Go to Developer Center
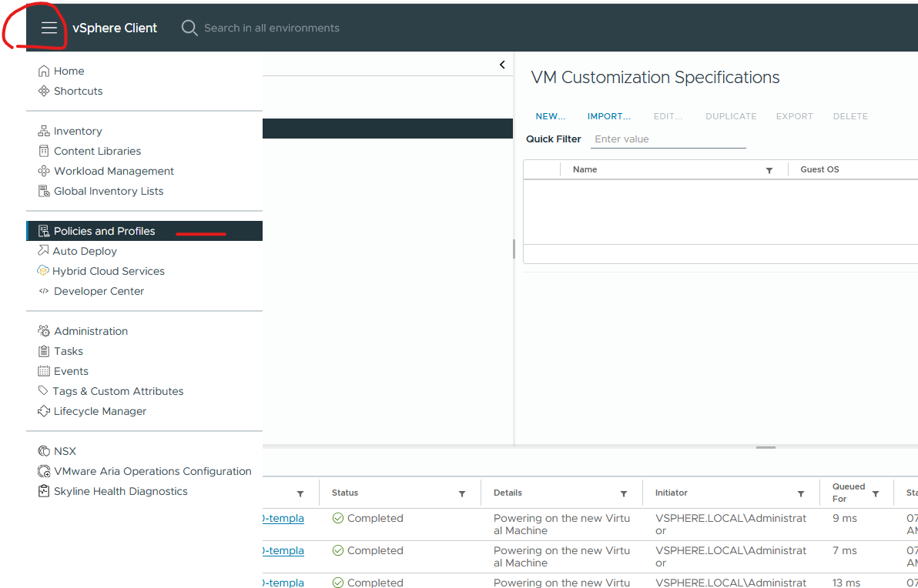 point(99,291)
